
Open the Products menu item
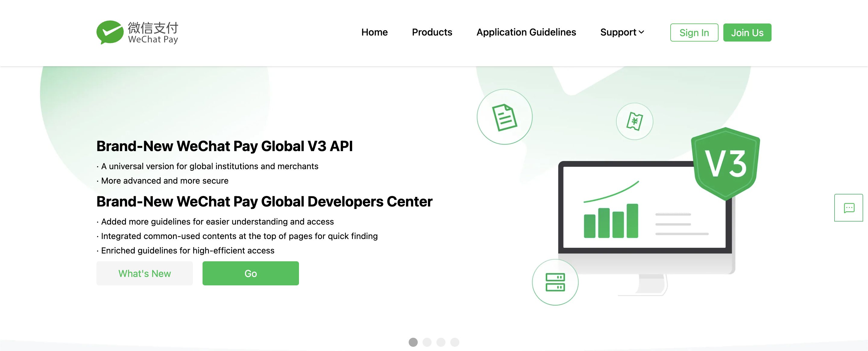click(x=432, y=32)
